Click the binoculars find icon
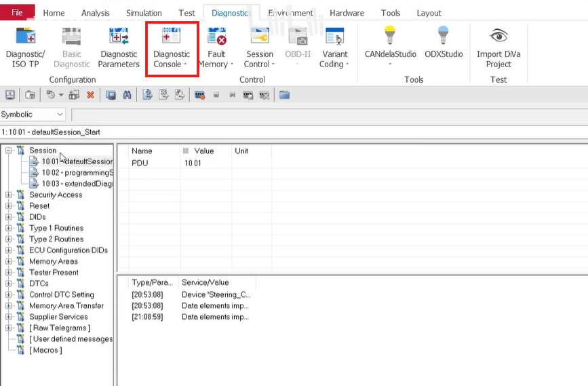Screen dimensions: 588x386 tap(127, 95)
